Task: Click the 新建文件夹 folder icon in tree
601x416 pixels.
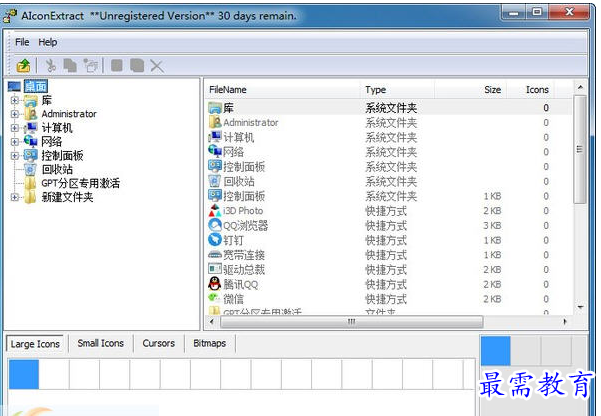Action: [30, 197]
